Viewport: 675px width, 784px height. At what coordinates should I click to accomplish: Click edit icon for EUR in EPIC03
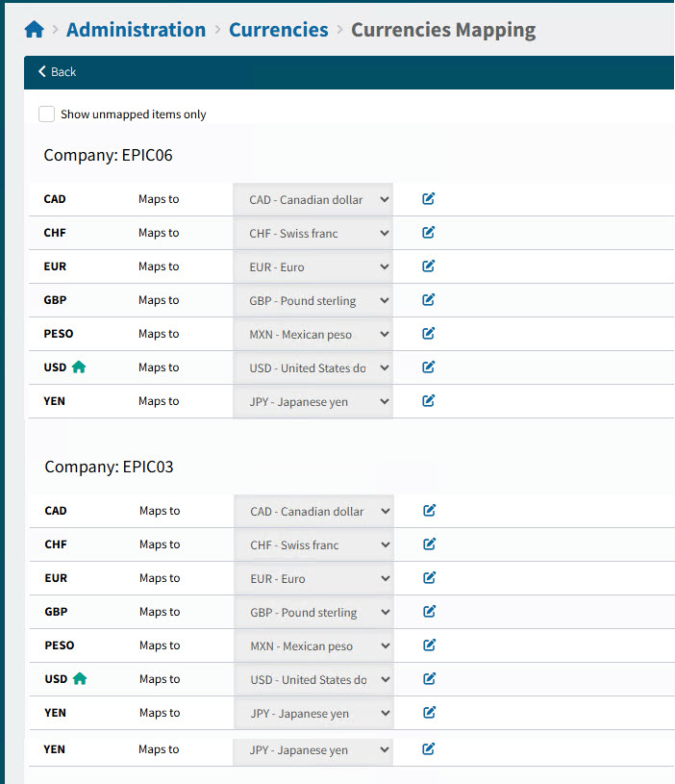[x=430, y=578]
